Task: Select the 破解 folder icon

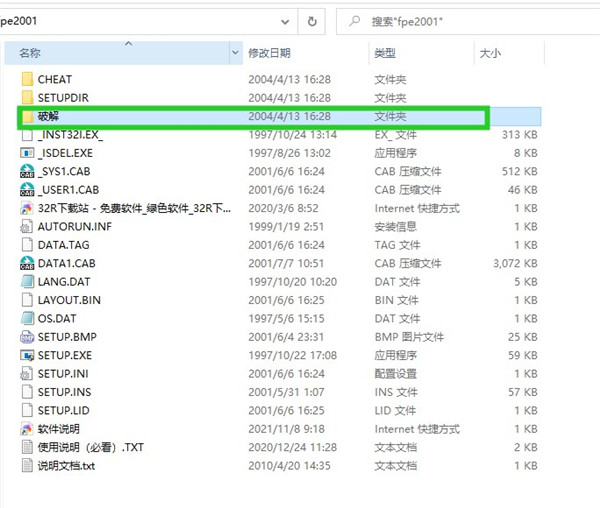Action: [27, 116]
